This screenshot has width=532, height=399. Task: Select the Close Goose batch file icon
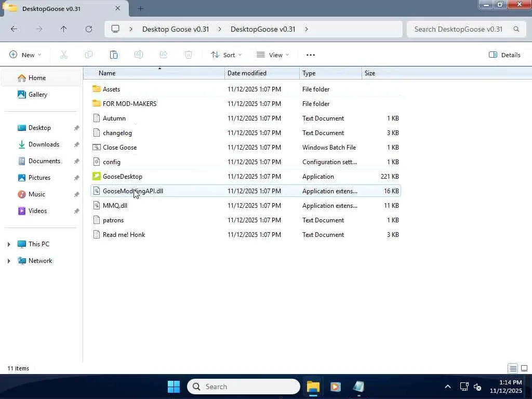[96, 147]
